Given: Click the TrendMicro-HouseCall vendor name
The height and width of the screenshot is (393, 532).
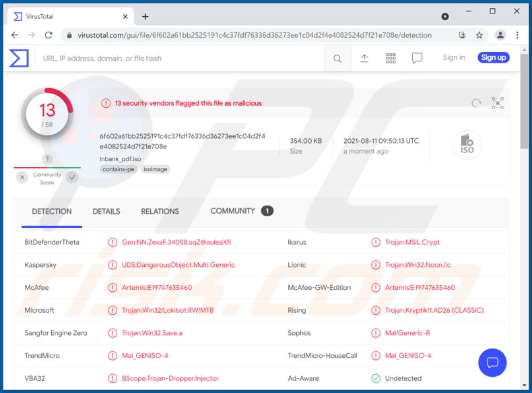Looking at the screenshot, I should [323, 356].
